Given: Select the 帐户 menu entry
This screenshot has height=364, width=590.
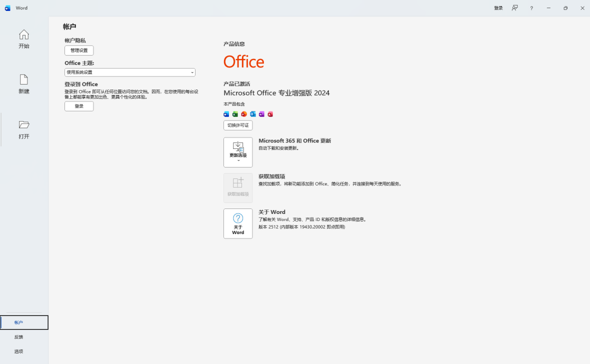Looking at the screenshot, I should coord(18,322).
